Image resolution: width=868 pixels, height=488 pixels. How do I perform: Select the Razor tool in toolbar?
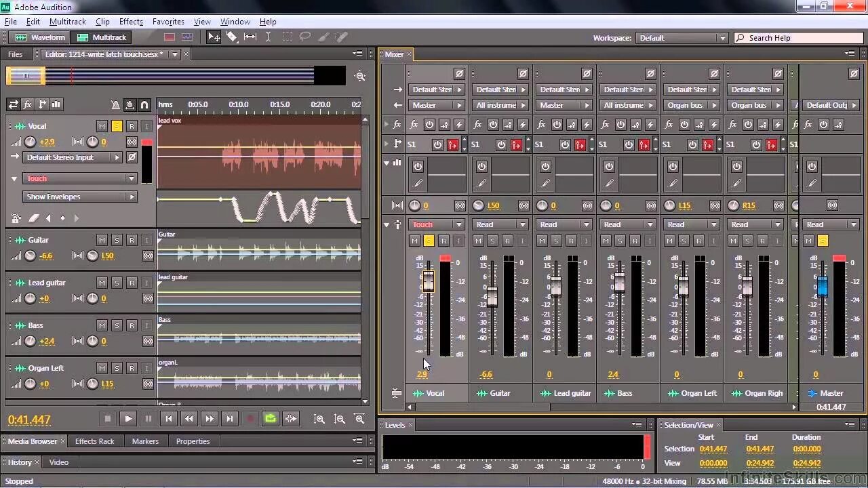point(232,37)
